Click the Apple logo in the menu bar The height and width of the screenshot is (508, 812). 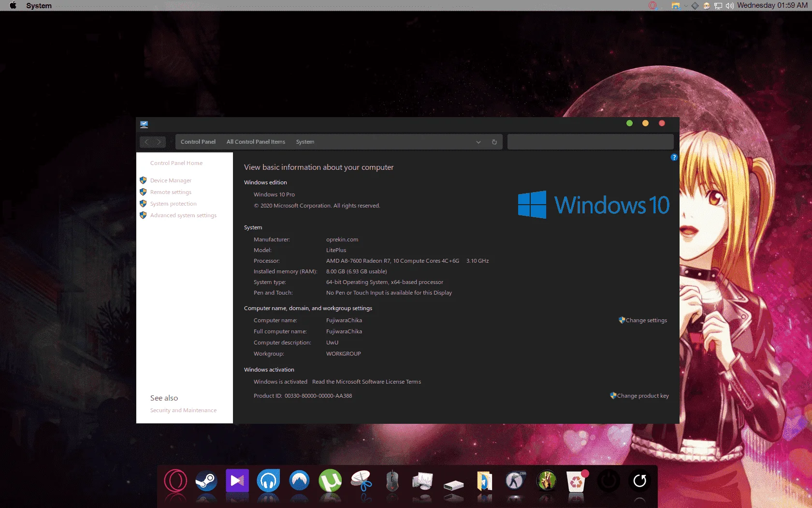pos(13,5)
